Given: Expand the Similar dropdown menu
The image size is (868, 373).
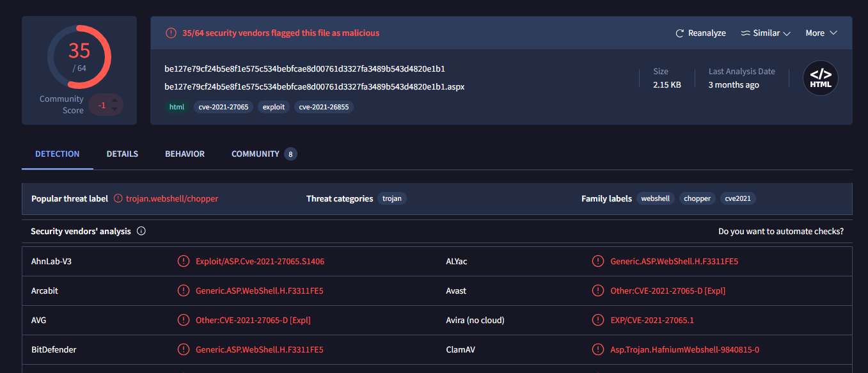Looking at the screenshot, I should click(x=766, y=33).
